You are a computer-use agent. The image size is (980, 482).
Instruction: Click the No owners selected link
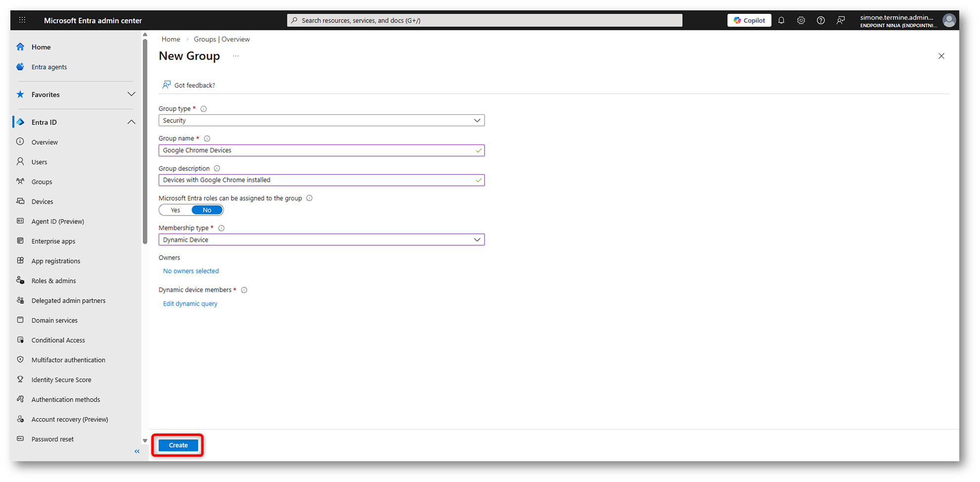point(191,271)
